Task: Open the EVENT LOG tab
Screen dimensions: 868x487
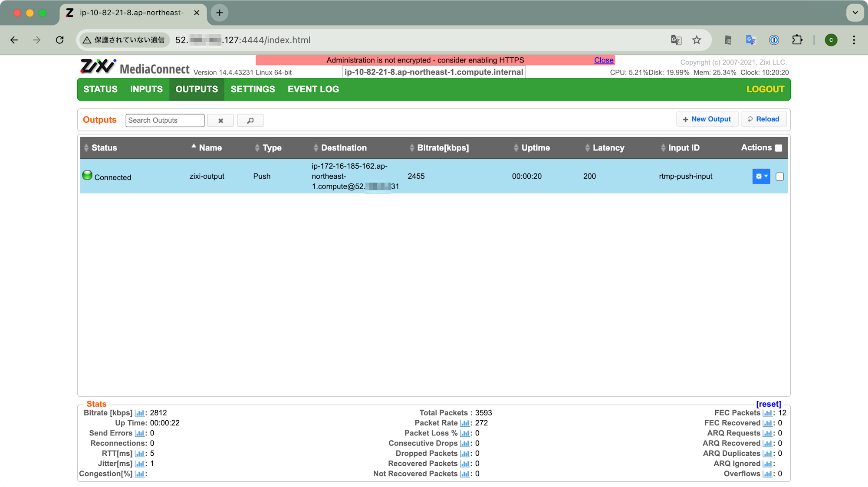Action: (x=313, y=89)
